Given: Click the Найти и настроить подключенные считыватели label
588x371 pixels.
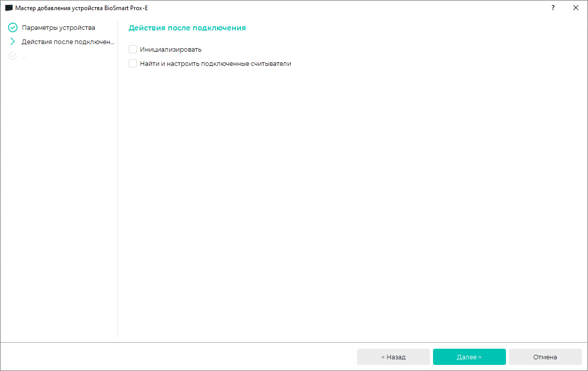Looking at the screenshot, I should (x=216, y=64).
